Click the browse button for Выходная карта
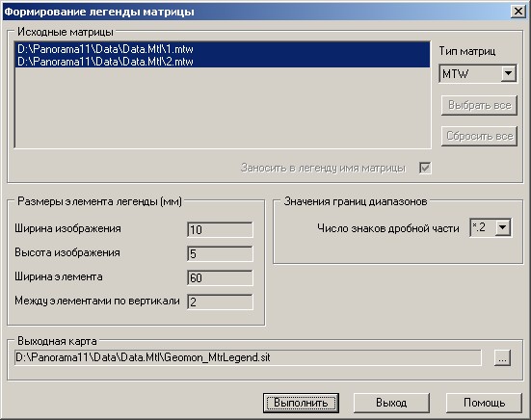This screenshot has width=531, height=420. [x=502, y=357]
